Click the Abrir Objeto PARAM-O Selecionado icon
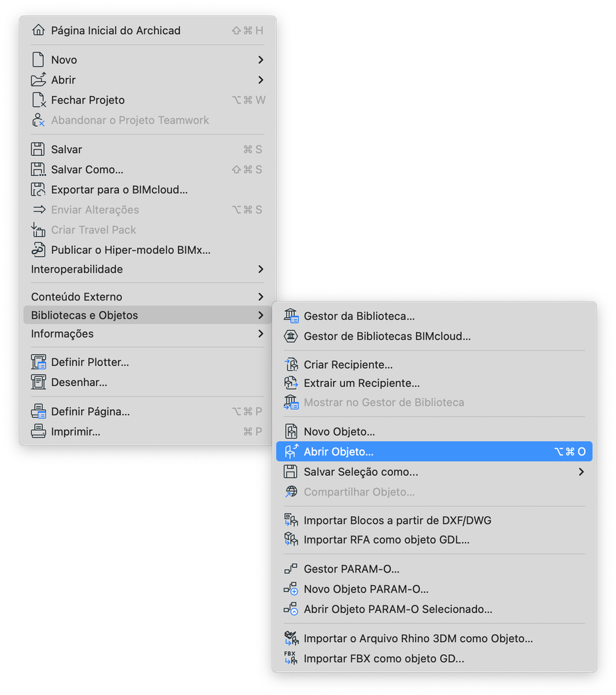 point(291,609)
